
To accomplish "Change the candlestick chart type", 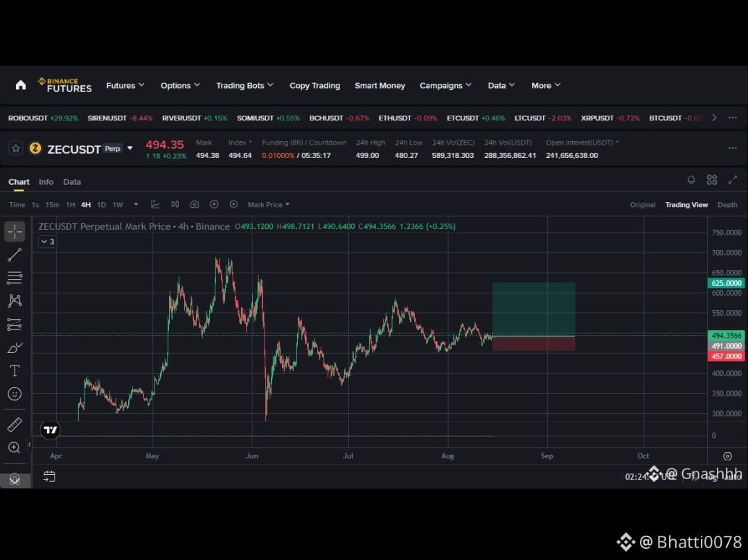I will 175,204.
